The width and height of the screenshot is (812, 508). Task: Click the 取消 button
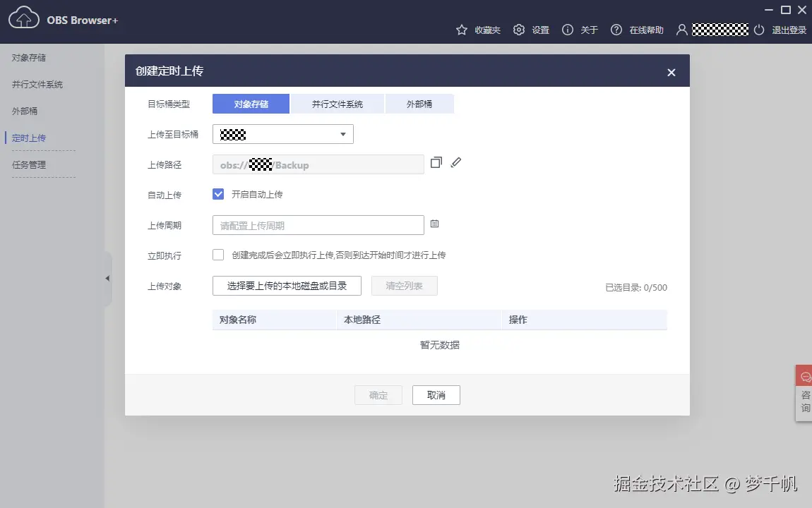(436, 395)
